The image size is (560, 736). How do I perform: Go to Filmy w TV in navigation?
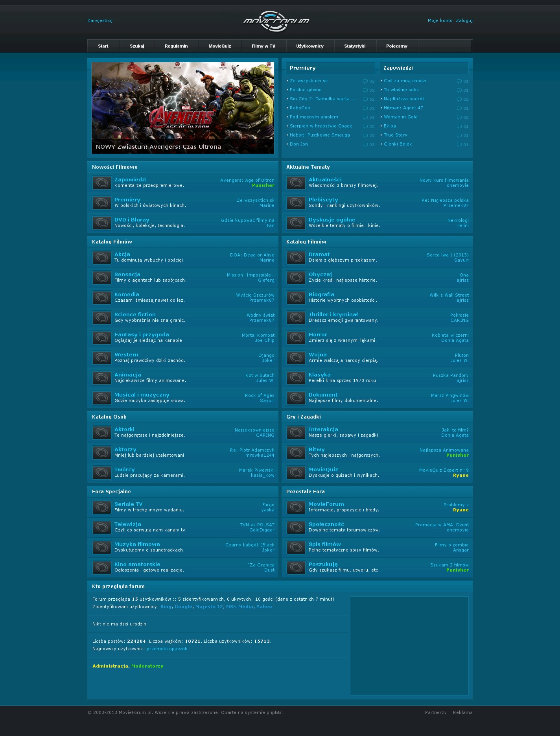coord(263,46)
